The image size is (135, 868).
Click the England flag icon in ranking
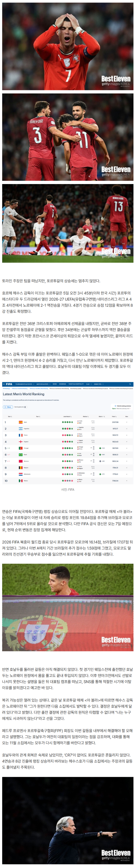point(21,441)
